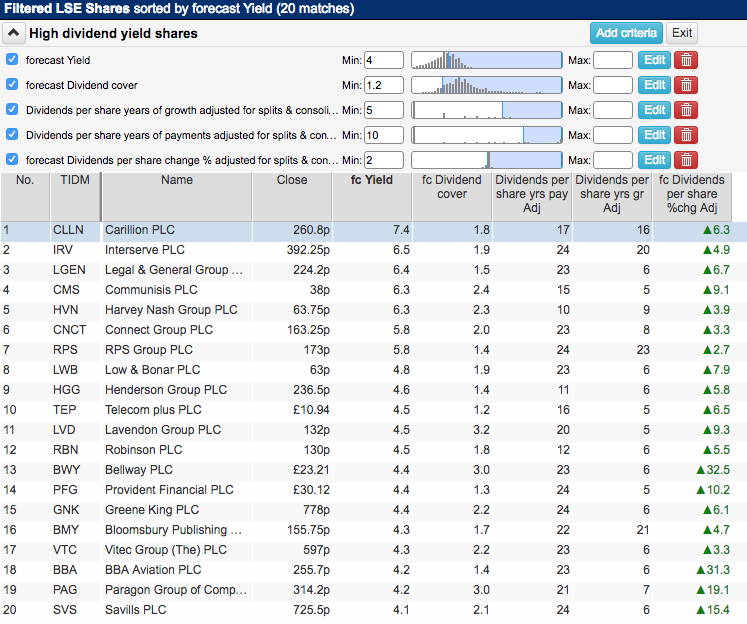The image size is (747, 624).
Task: Select Greene King PLC
Action: [x=374, y=510]
